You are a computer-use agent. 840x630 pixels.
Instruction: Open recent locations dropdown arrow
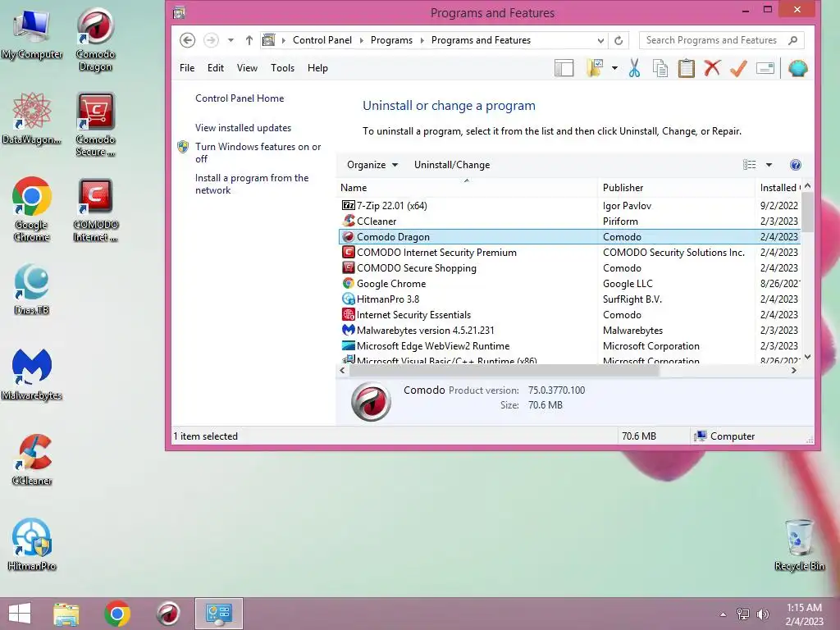click(x=231, y=40)
